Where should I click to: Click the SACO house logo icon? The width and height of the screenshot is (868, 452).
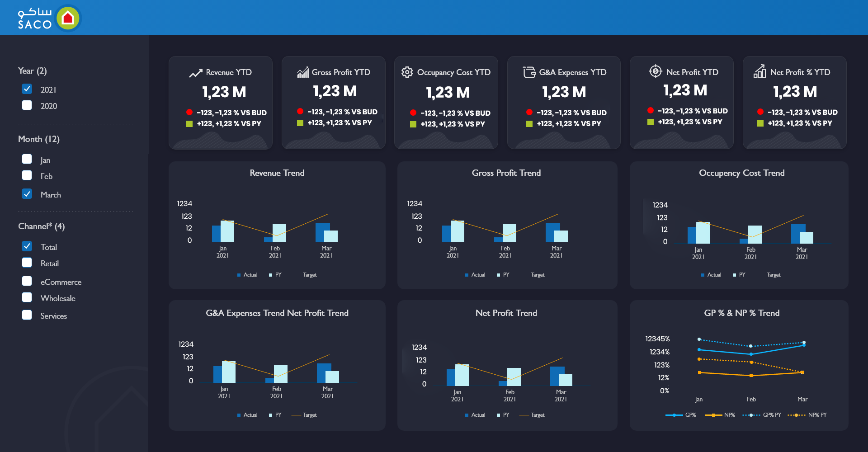pos(68,18)
